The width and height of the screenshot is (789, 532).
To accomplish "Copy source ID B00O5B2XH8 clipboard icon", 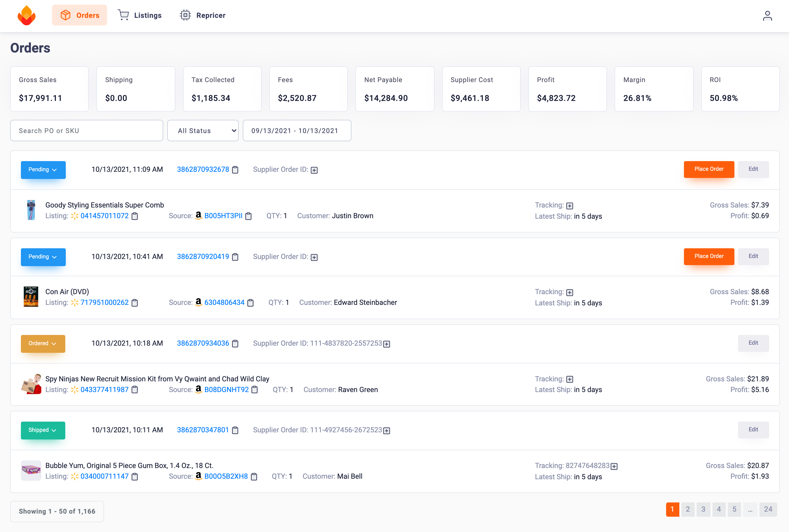I will 254,477.
